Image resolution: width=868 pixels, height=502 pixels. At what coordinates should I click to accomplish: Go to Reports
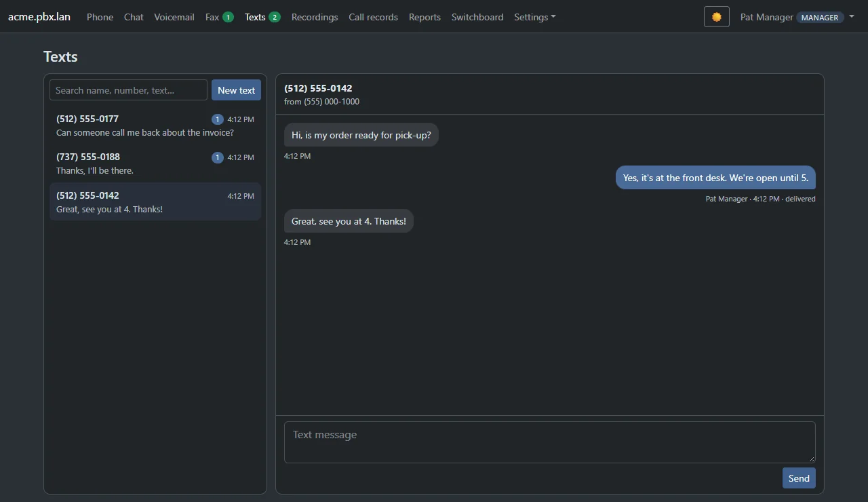coord(425,17)
